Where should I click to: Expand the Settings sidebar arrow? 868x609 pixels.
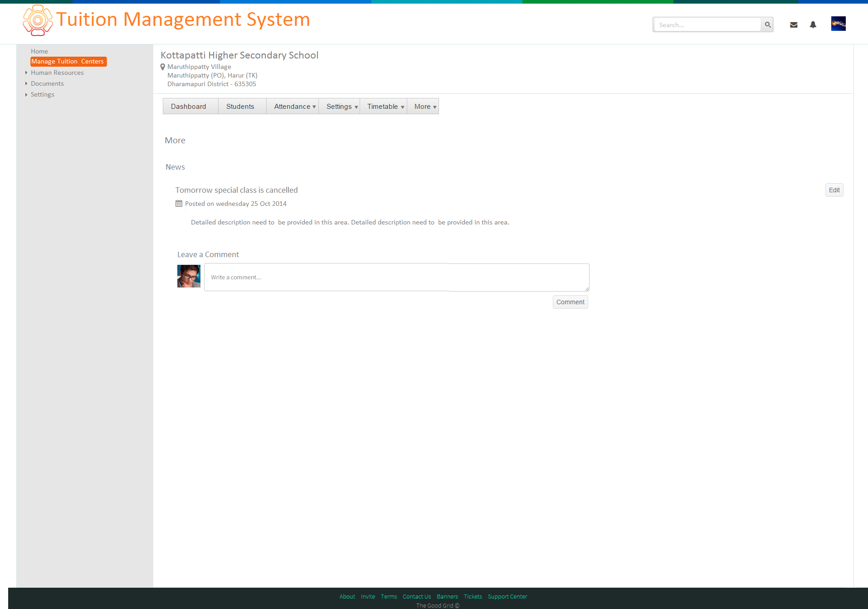[26, 94]
